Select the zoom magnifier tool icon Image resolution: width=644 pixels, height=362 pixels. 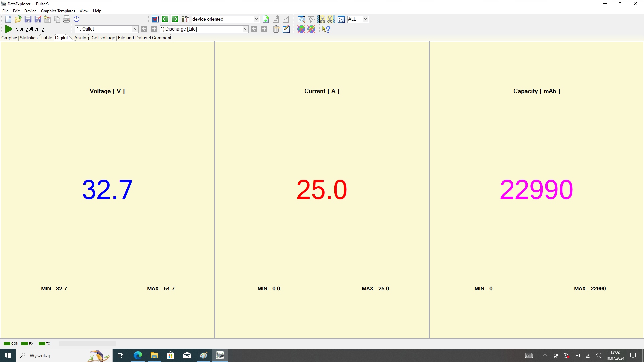[301, 19]
